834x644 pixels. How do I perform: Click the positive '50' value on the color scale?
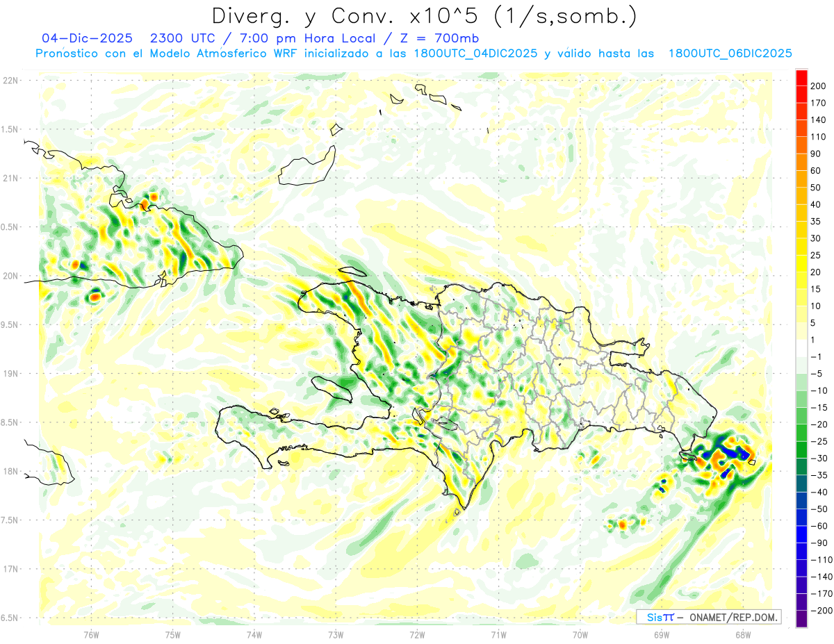[x=817, y=188]
